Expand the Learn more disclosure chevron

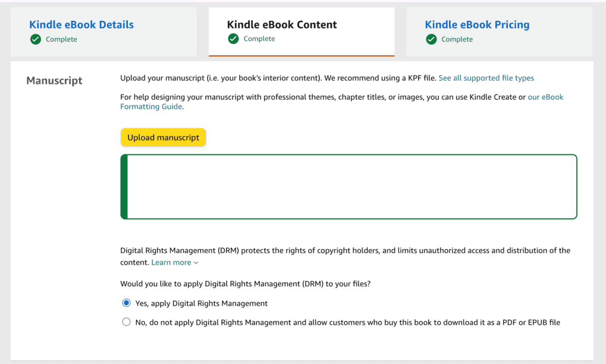click(x=196, y=262)
